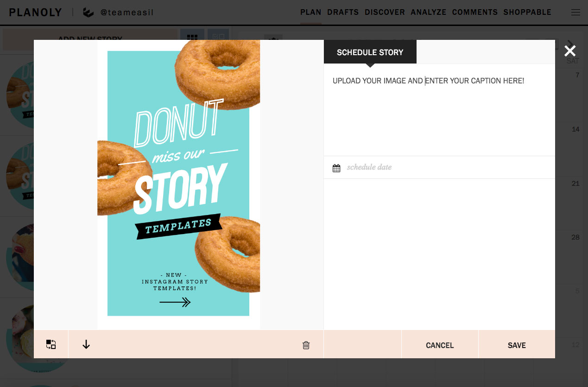The image size is (588, 387).
Task: Click the replace image icon
Action: (51, 344)
